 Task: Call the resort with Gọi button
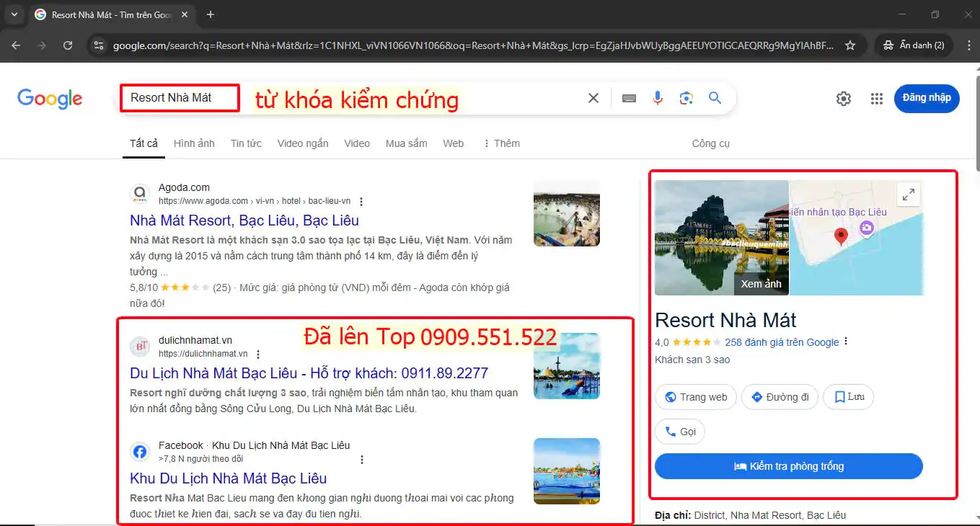point(680,432)
